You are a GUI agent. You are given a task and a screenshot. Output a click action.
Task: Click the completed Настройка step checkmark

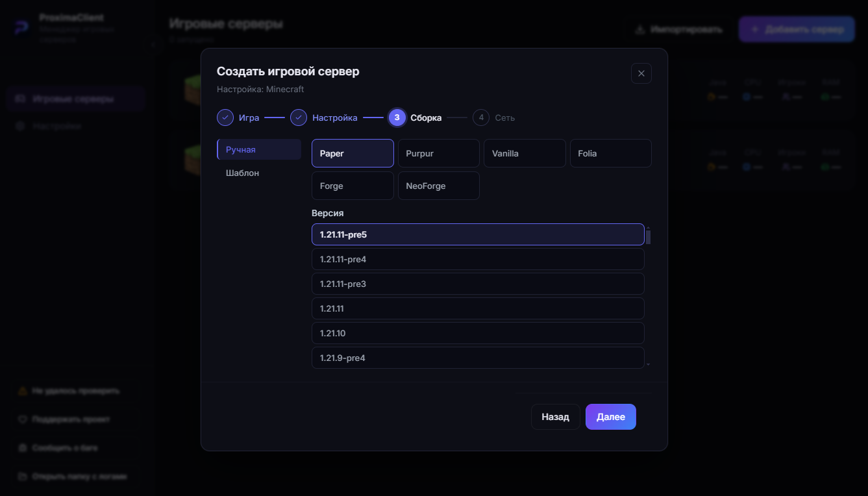point(299,118)
